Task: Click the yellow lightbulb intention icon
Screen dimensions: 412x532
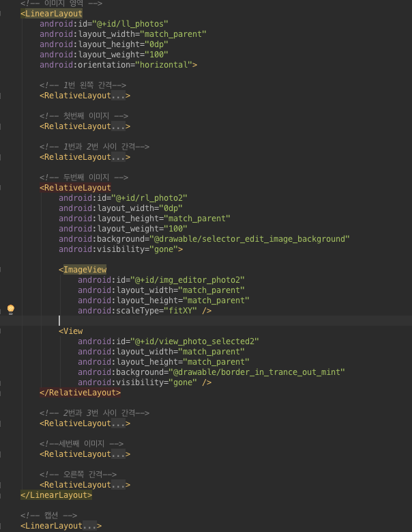Action: pos(11,309)
